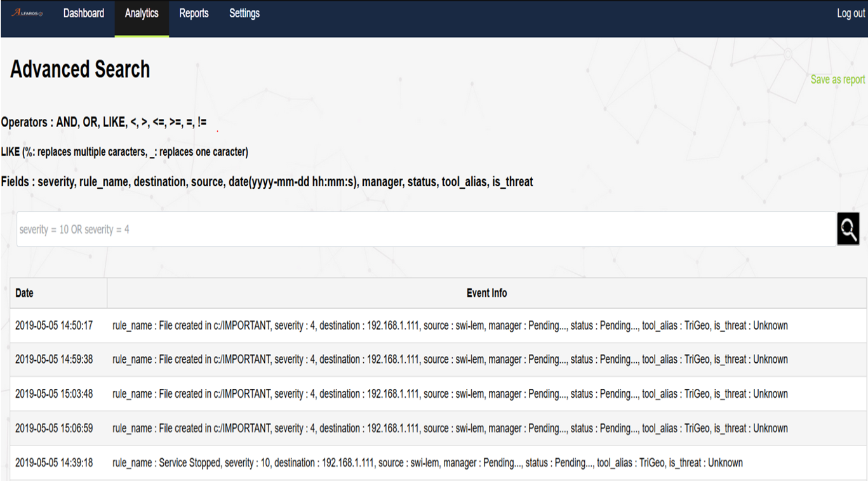
Task: Switch to the Reports tab
Action: click(x=194, y=13)
